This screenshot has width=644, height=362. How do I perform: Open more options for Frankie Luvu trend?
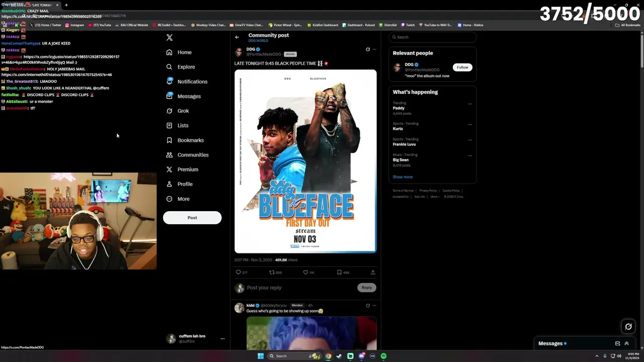tap(470, 140)
